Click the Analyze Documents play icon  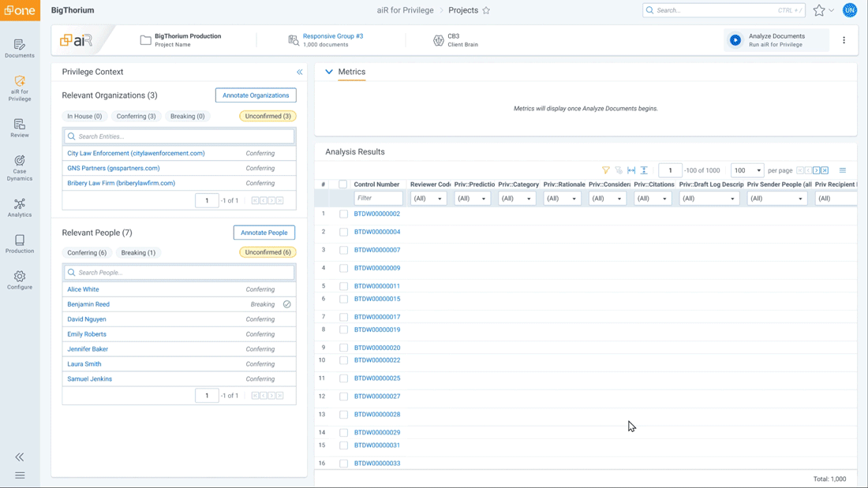tap(735, 40)
